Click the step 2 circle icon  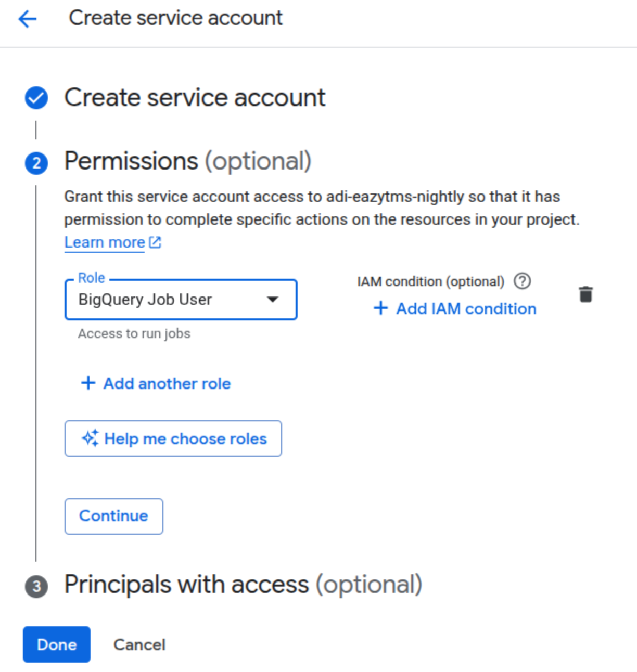click(36, 163)
